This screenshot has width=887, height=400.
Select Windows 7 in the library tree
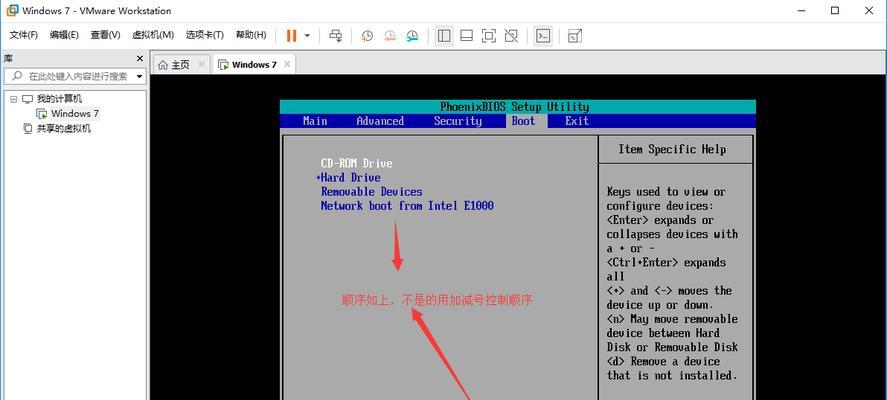tap(75, 114)
